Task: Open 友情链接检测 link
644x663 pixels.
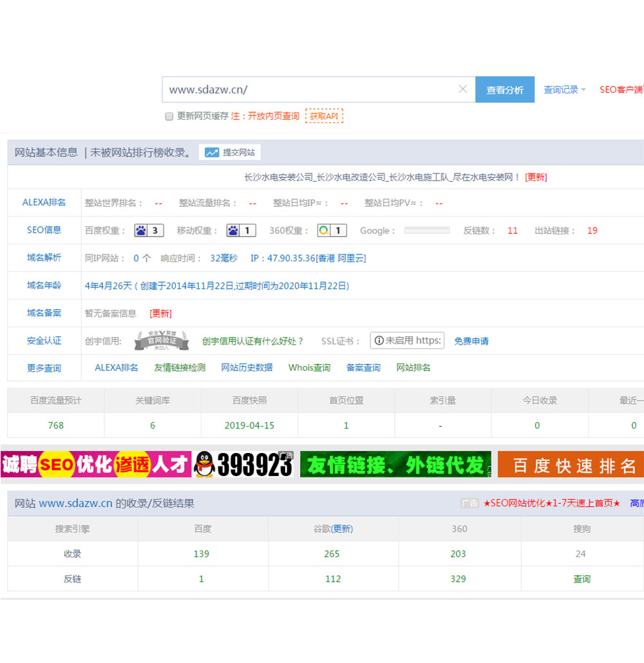Action: (x=180, y=367)
